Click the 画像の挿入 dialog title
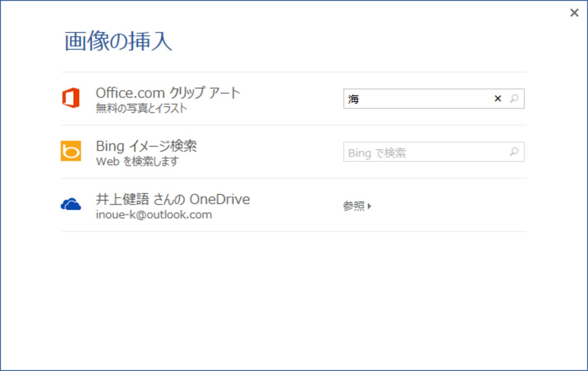Screen dimensions: 588x371 coord(118,42)
